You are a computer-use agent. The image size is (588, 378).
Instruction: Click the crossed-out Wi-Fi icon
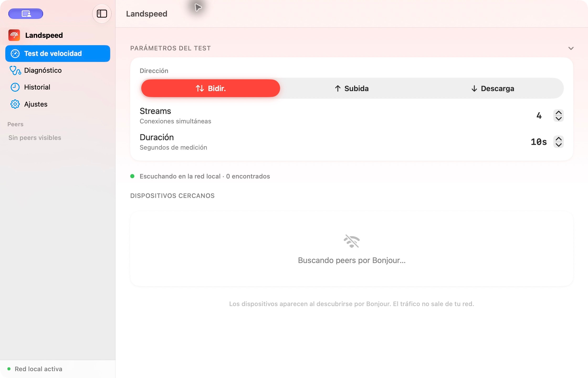tap(351, 241)
